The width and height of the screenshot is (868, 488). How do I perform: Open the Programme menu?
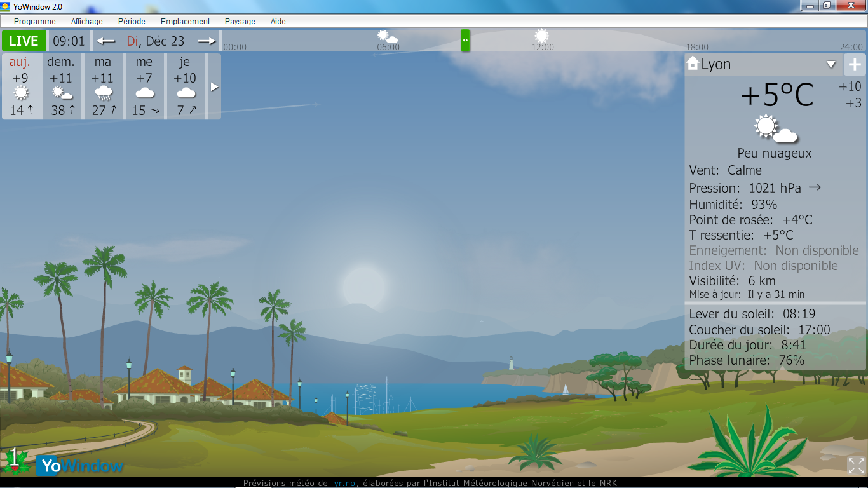point(35,22)
